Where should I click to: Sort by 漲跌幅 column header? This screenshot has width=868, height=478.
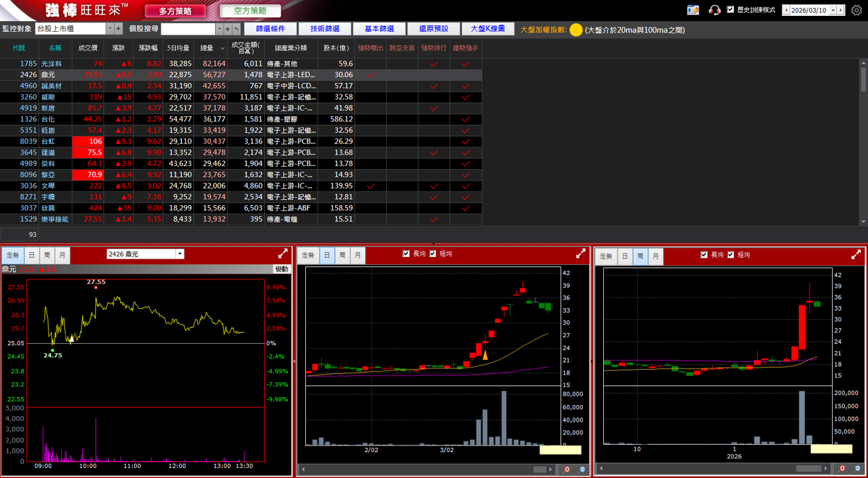coord(147,48)
